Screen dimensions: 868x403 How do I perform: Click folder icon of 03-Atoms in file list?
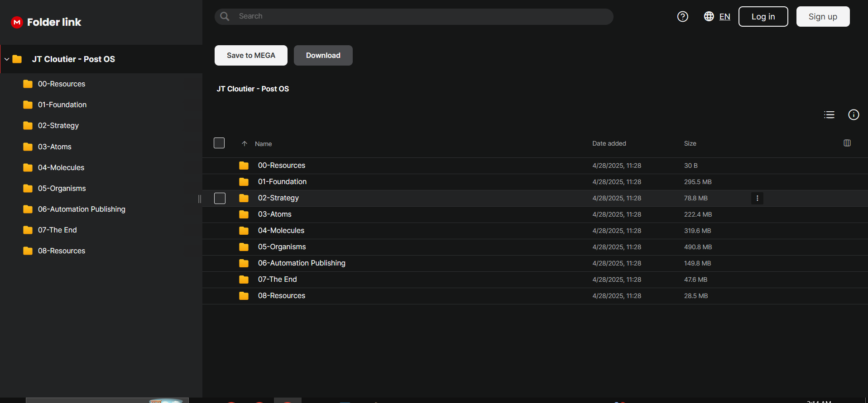(x=244, y=214)
